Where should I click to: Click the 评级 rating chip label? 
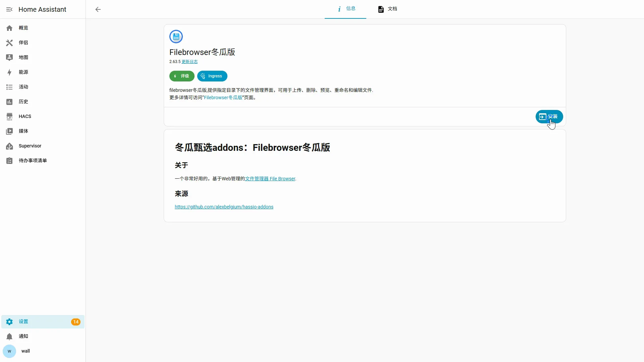click(x=185, y=76)
